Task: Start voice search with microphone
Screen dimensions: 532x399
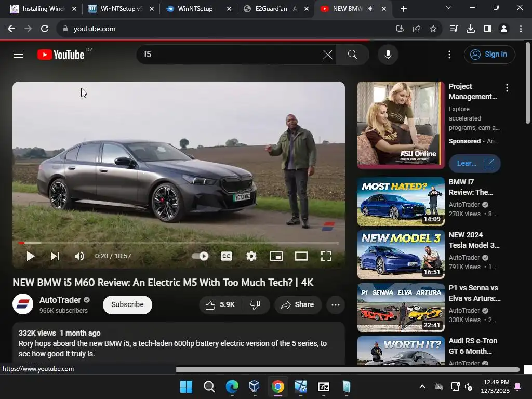Action: click(x=388, y=54)
